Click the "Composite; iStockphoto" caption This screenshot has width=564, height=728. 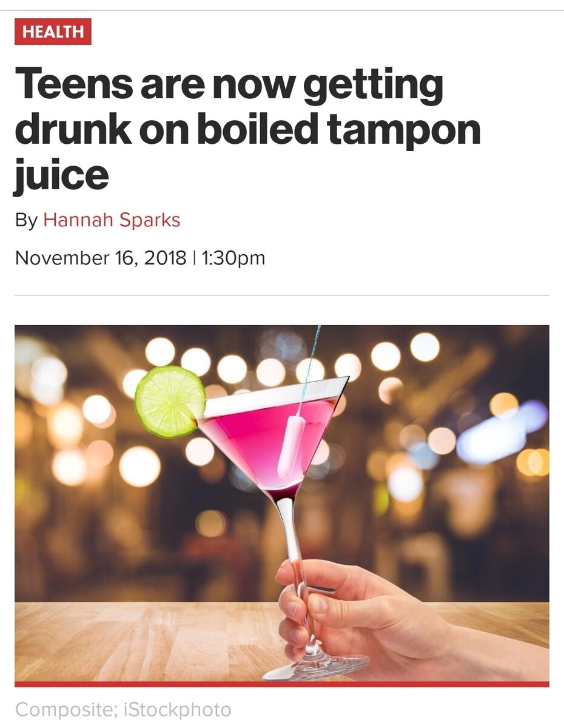123,709
